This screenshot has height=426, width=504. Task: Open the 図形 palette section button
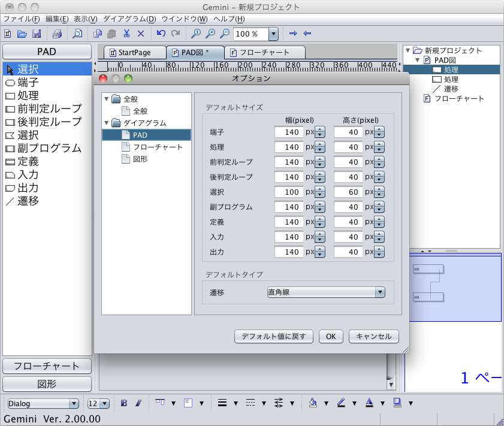pyautogui.click(x=47, y=384)
